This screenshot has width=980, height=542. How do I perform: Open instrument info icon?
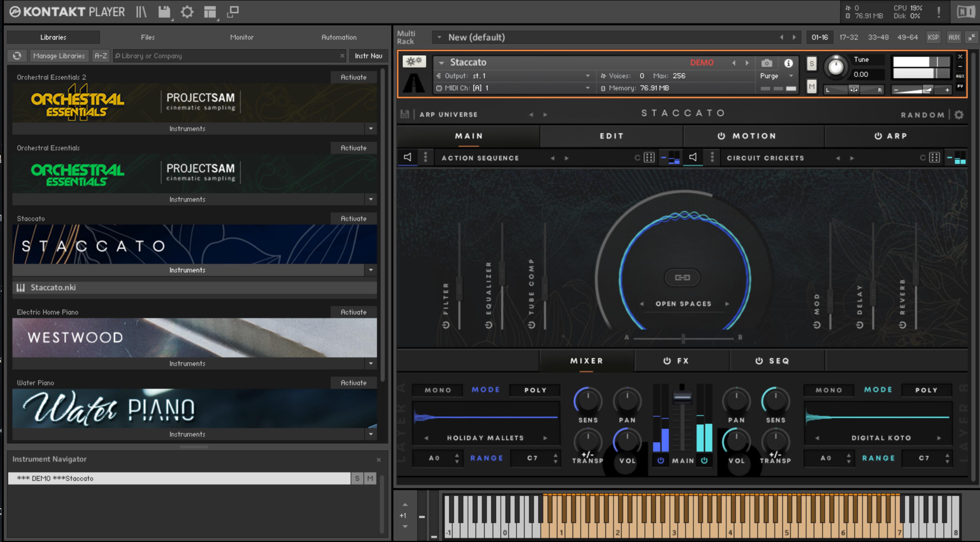click(x=788, y=63)
